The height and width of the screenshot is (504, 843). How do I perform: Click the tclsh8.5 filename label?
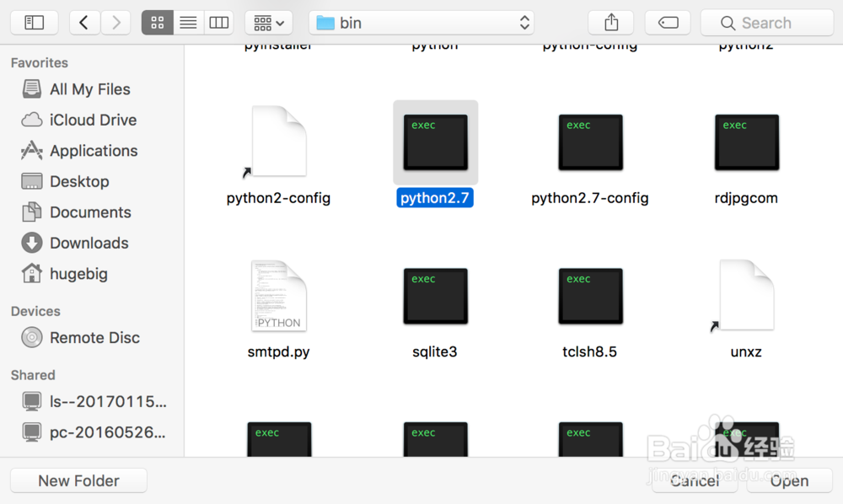pos(590,352)
